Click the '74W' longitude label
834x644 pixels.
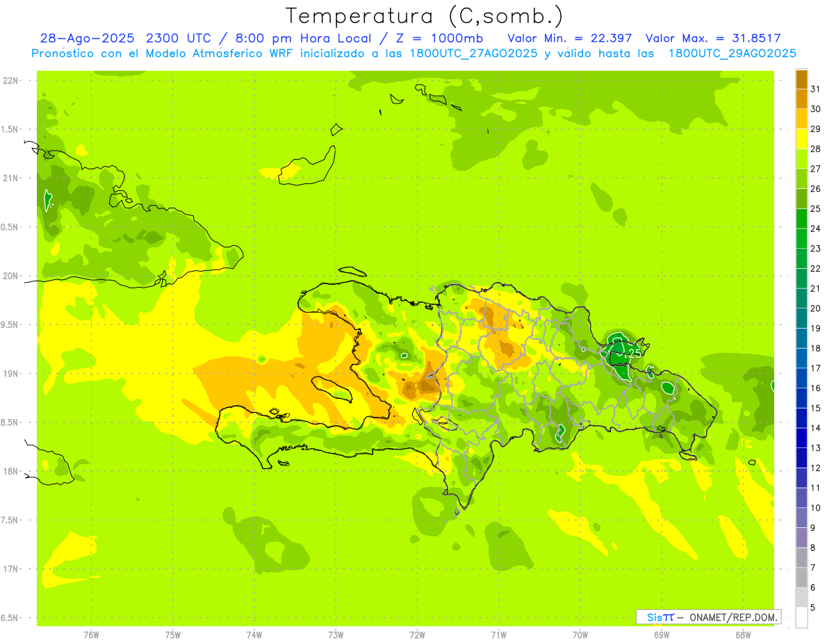(254, 635)
